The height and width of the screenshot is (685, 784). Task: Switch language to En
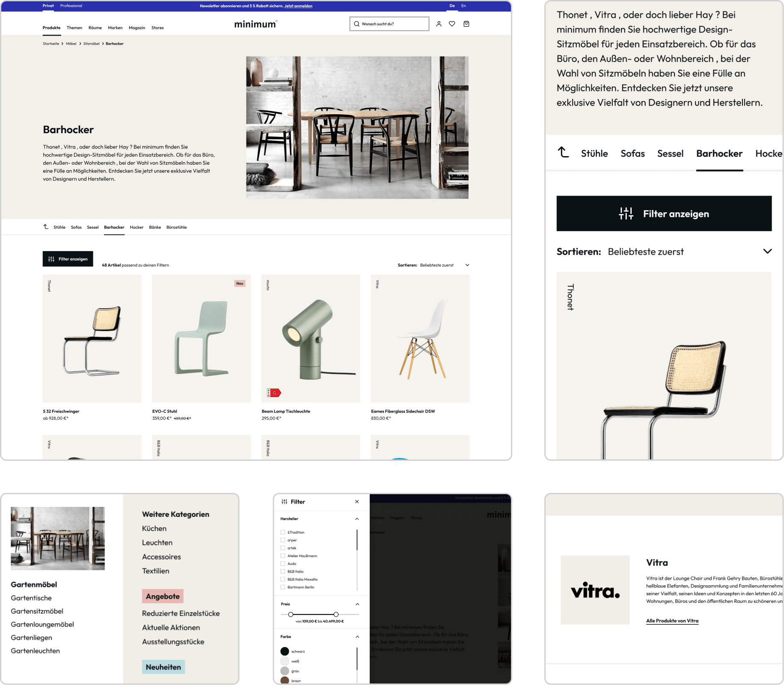tap(463, 6)
